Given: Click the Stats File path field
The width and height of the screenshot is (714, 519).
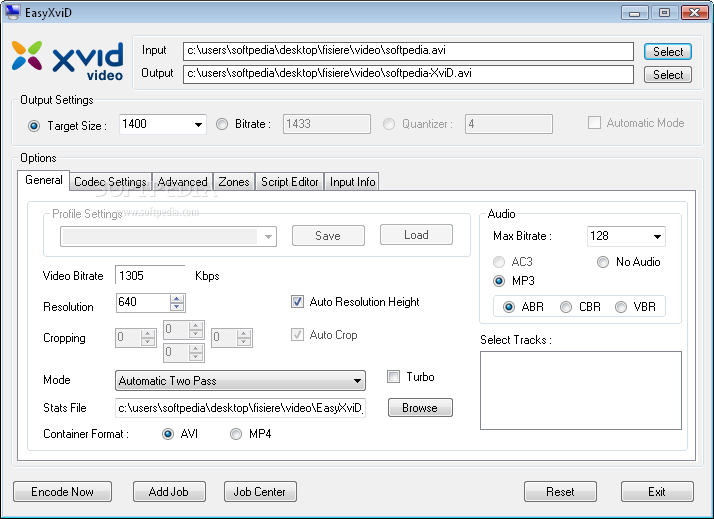Looking at the screenshot, I should (240, 407).
